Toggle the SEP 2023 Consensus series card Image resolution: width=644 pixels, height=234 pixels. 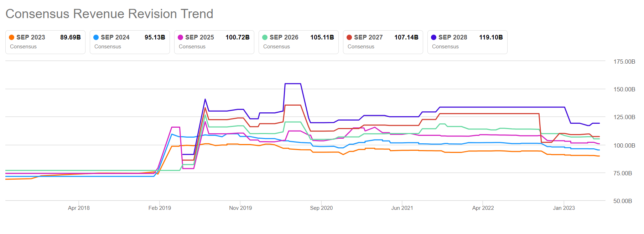tap(45, 42)
